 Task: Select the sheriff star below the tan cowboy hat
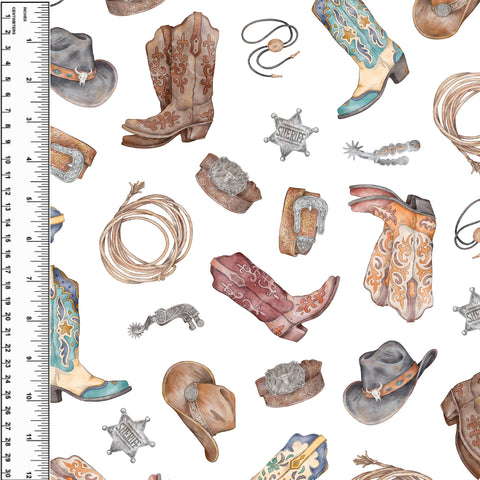pyautogui.click(x=128, y=436)
